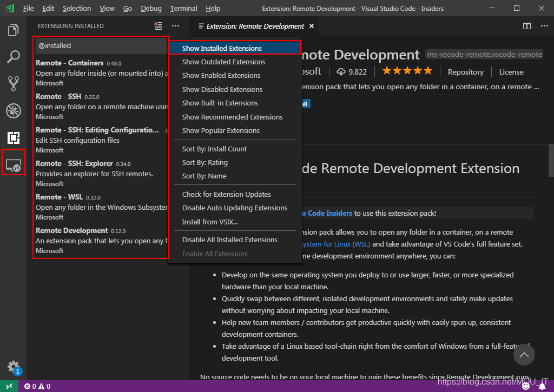
Task: Select Remote Development 0.12.0 extension
Action: [x=101, y=241]
